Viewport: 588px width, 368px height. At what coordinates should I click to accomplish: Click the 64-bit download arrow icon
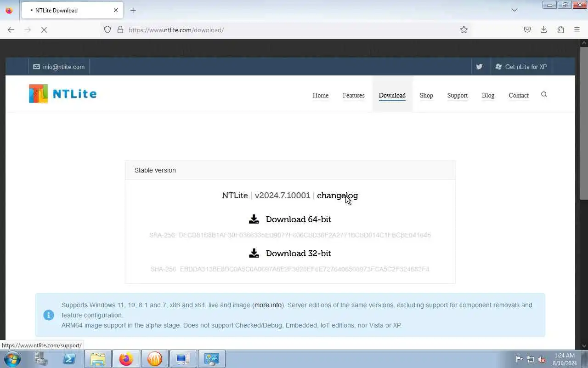tap(254, 219)
